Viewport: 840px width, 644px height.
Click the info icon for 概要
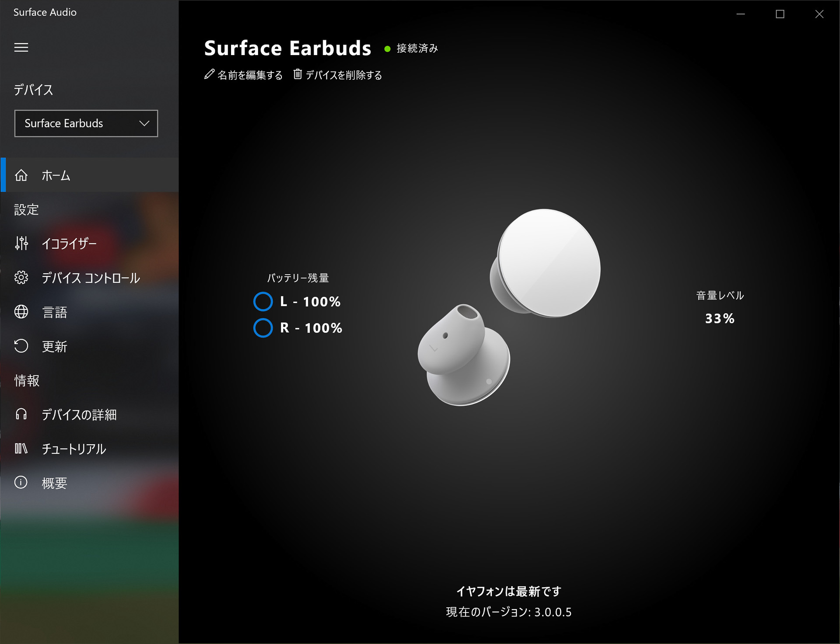pyautogui.click(x=21, y=483)
